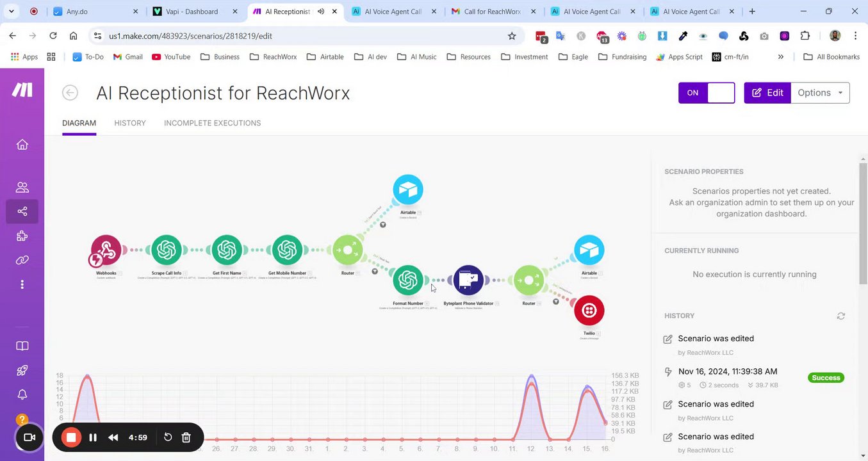The image size is (868, 461).
Task: Open the All Bookmarks folder
Action: (832, 57)
